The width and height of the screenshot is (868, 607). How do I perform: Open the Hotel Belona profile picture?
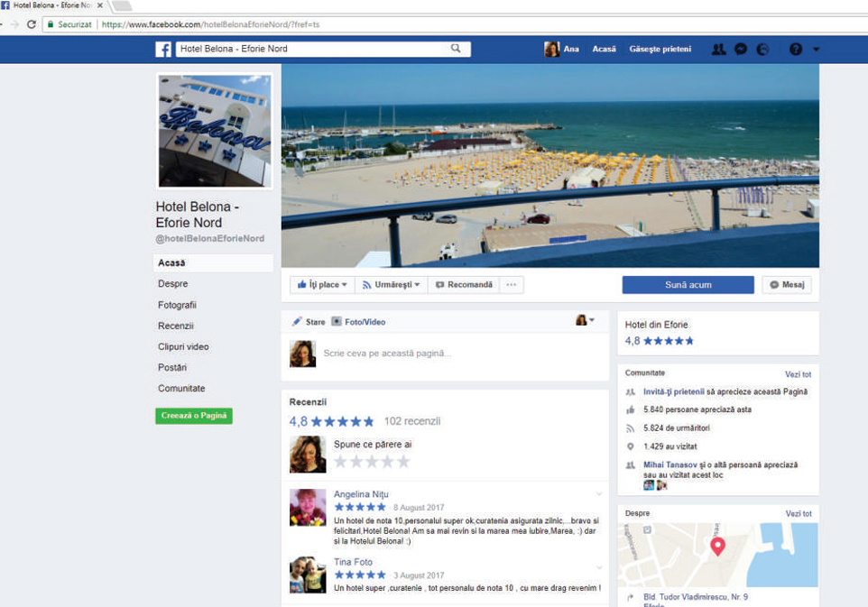click(214, 131)
